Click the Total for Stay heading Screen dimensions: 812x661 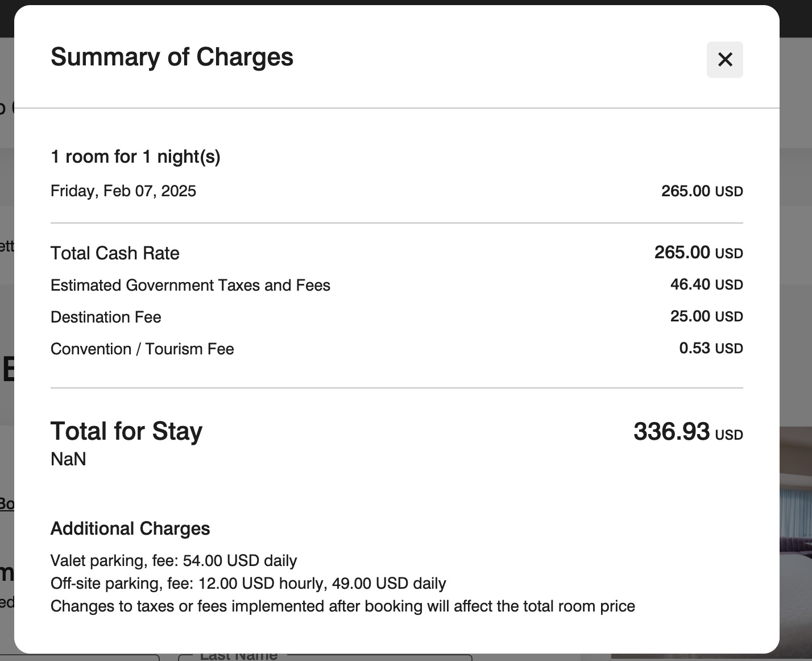126,431
